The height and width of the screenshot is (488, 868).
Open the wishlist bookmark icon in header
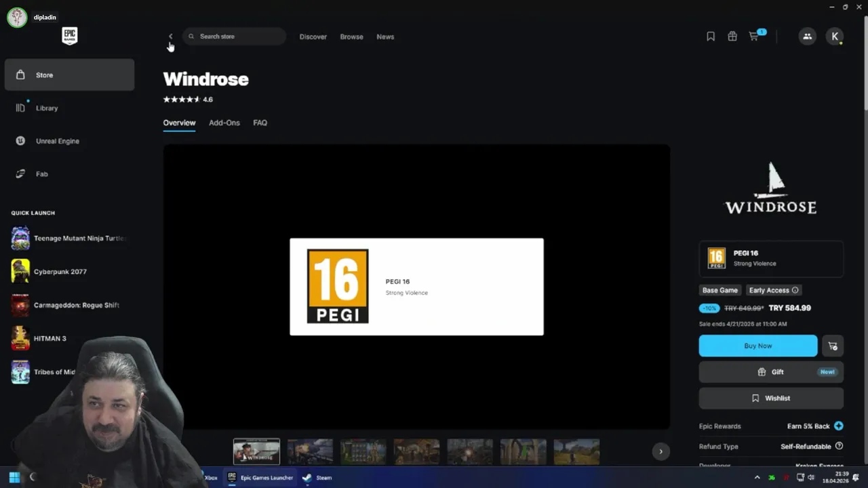tap(711, 37)
